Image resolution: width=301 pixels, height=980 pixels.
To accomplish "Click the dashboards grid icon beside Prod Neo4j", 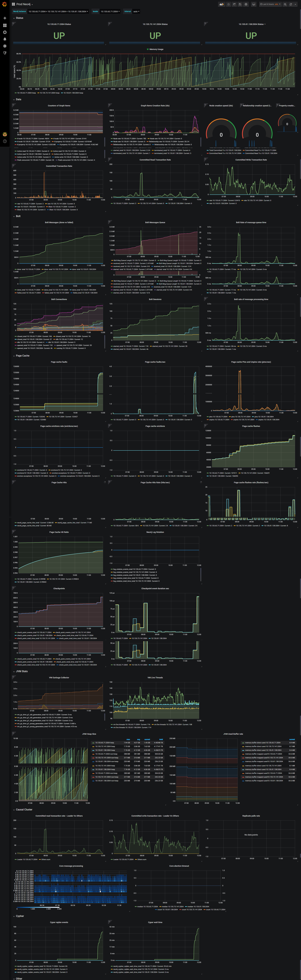I will (x=13, y=4).
